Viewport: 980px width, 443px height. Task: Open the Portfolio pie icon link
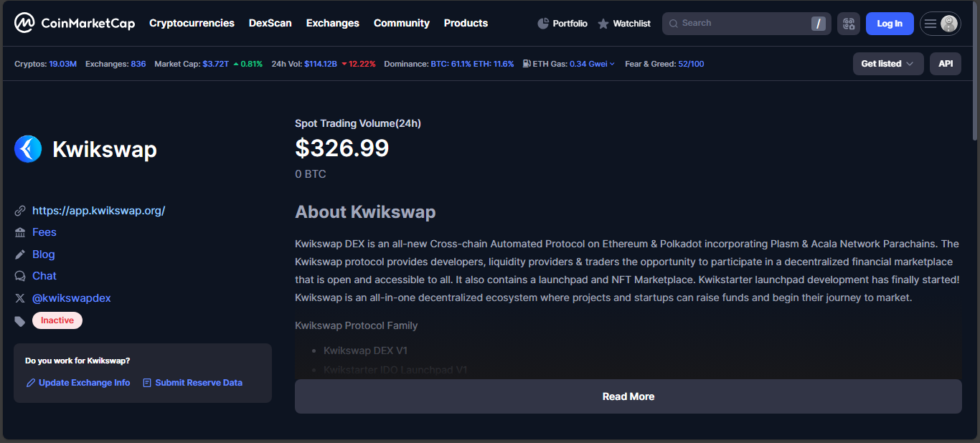pyautogui.click(x=562, y=24)
